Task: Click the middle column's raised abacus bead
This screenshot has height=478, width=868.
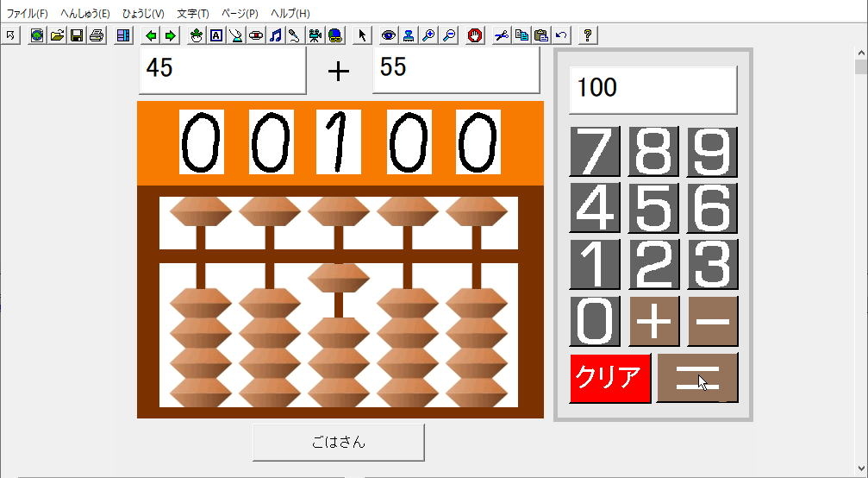Action: tap(338, 278)
